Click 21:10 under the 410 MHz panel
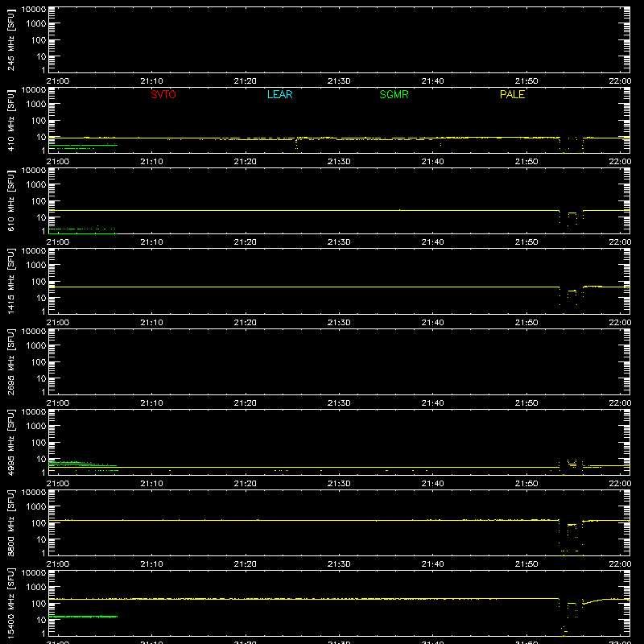The height and width of the screenshot is (644, 644). (151, 162)
